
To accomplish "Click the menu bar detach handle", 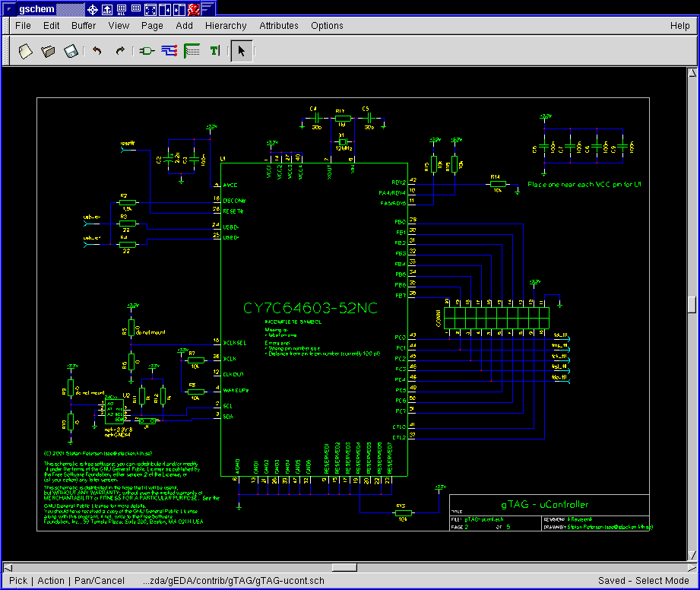I will pos(6,26).
